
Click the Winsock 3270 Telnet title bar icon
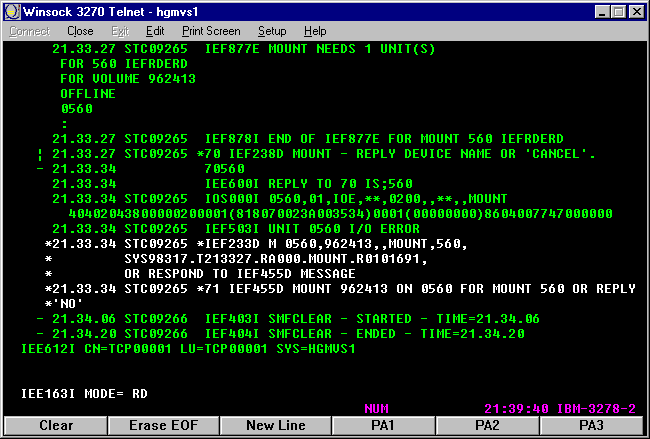click(12, 12)
